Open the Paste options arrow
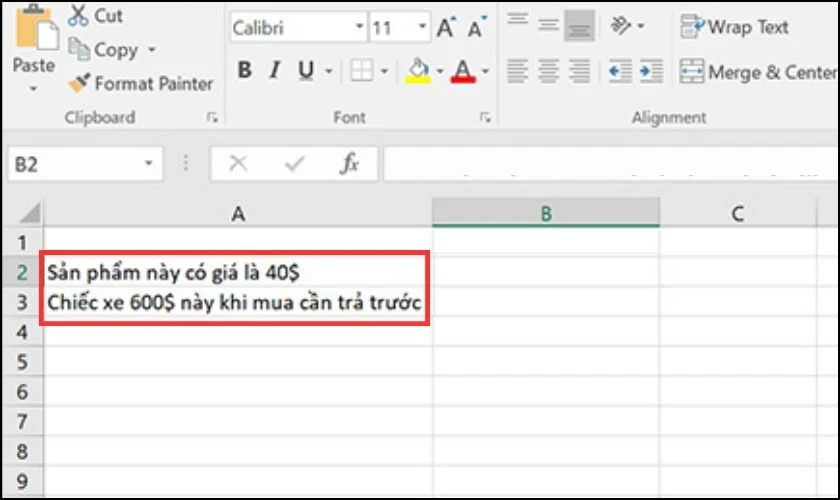Screen dimensions: 840x500 coord(33,88)
